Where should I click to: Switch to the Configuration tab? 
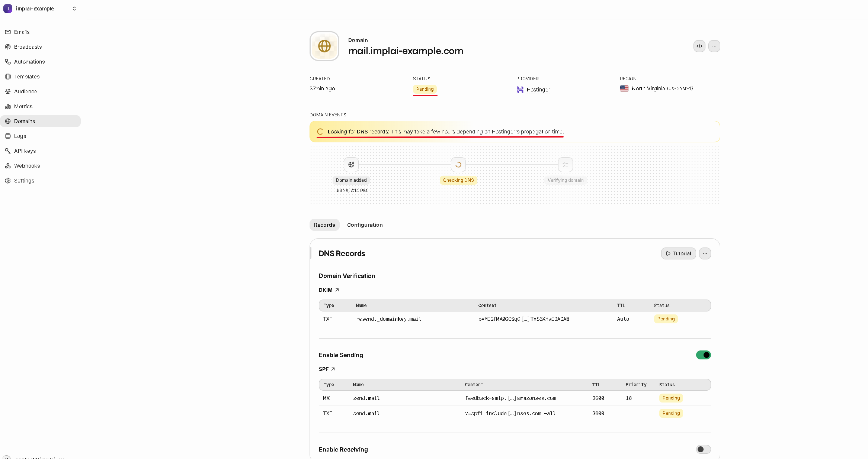pos(365,225)
